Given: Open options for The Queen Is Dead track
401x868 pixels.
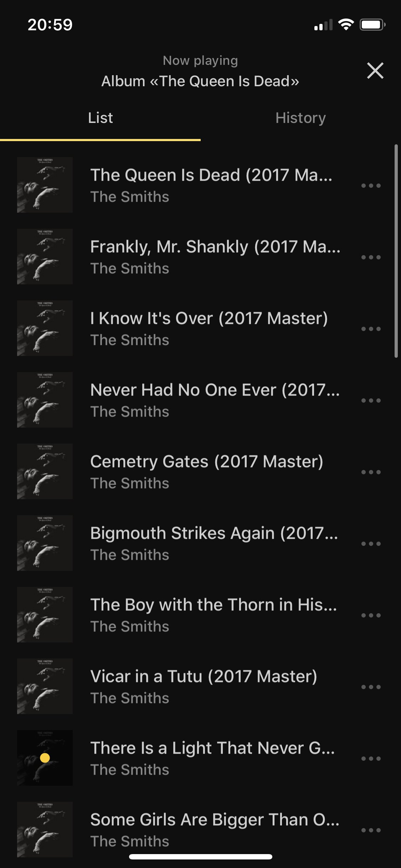Looking at the screenshot, I should [x=371, y=186].
